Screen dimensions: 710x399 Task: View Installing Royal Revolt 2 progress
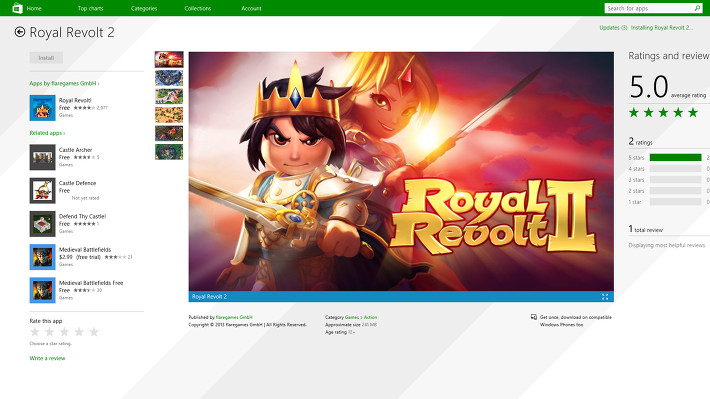(662, 28)
